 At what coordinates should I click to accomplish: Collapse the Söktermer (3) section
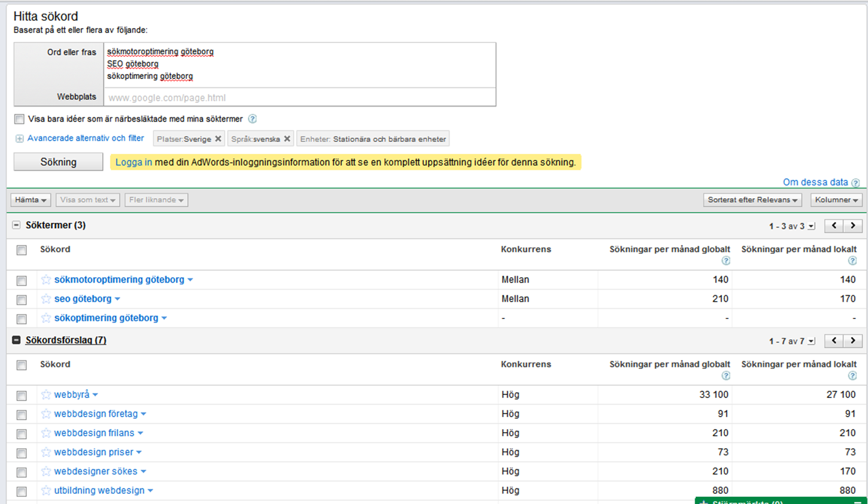[x=16, y=225]
